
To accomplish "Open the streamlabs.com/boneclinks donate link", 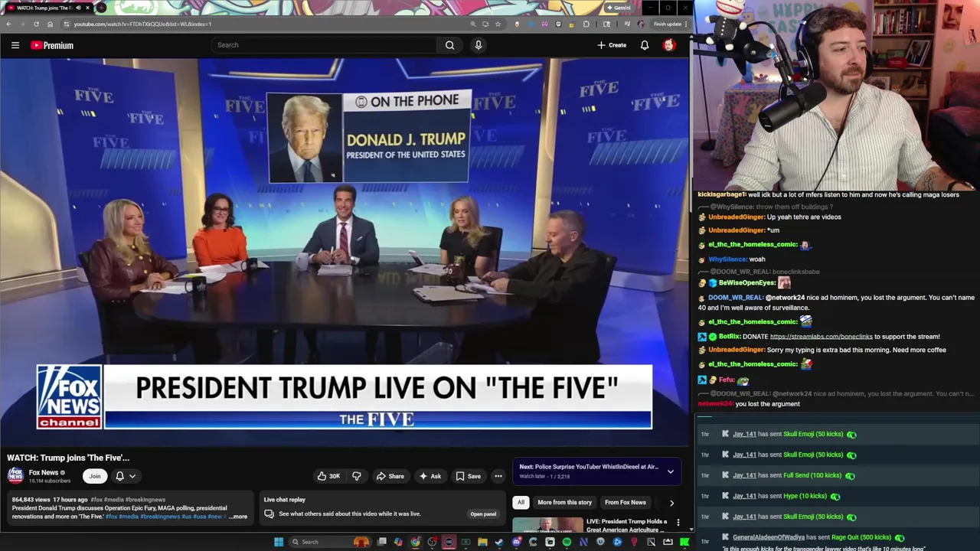I will [821, 337].
